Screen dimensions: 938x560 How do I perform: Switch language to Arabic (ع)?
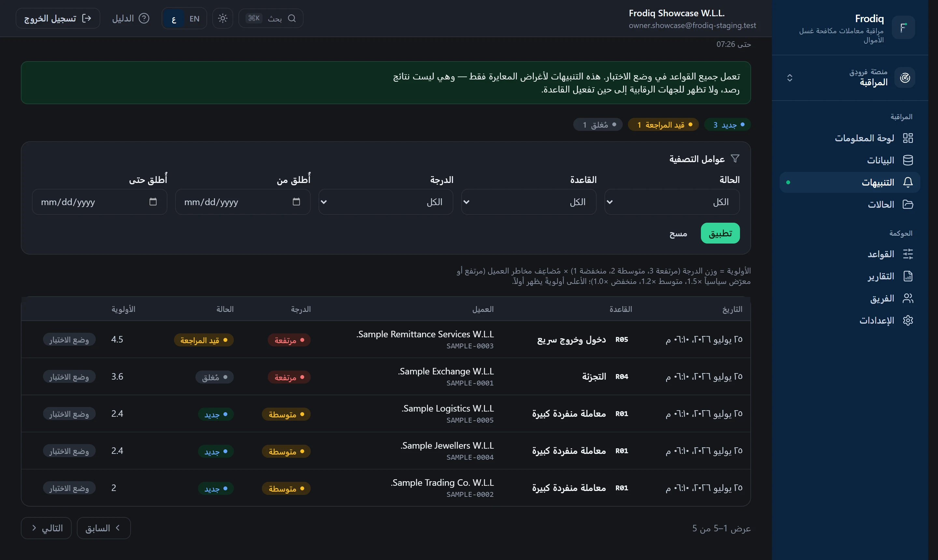click(174, 19)
